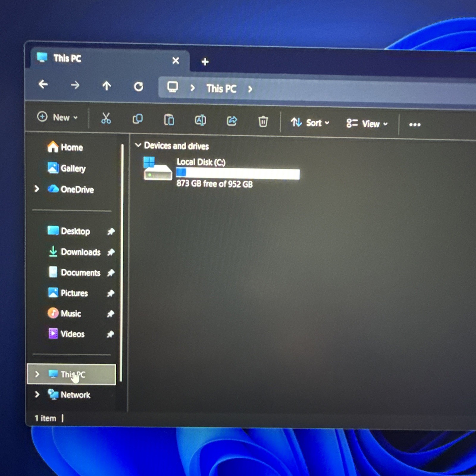Open OneDrive in the navigation pane
Screen dimensions: 476x476
coord(71,189)
